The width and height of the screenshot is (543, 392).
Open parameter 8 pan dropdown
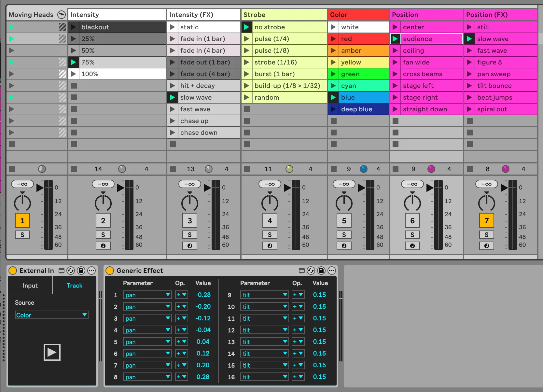pyautogui.click(x=147, y=377)
